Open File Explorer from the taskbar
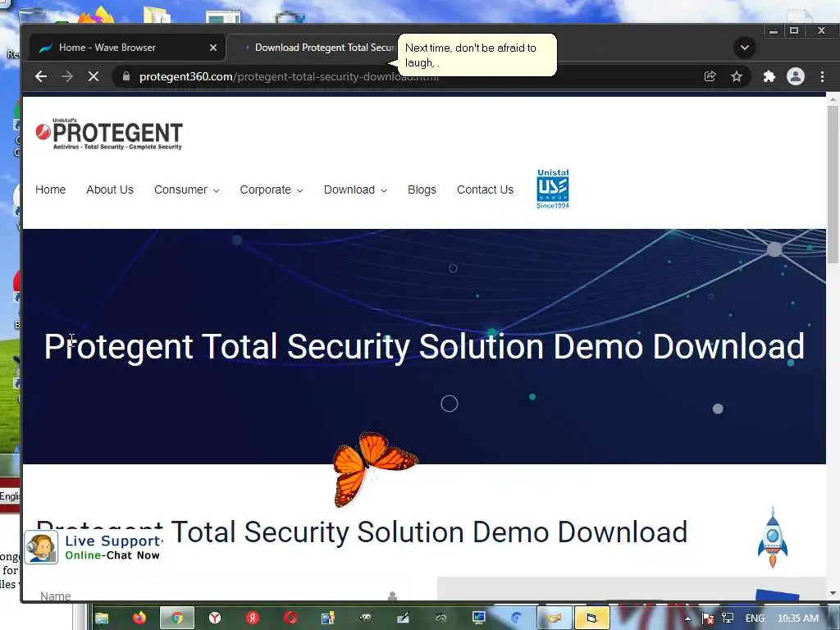 [x=102, y=619]
